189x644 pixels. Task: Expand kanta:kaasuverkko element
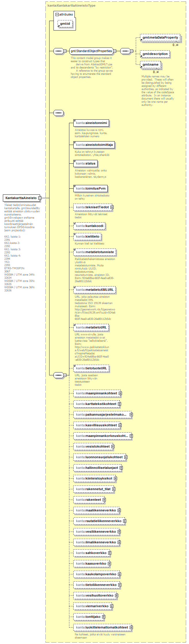point(109,563)
